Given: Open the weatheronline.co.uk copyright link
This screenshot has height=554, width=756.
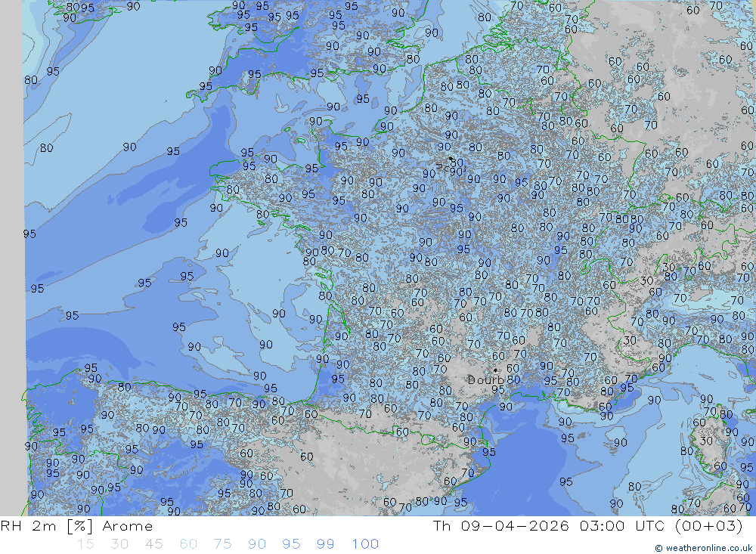Looking at the screenshot, I should [703, 548].
